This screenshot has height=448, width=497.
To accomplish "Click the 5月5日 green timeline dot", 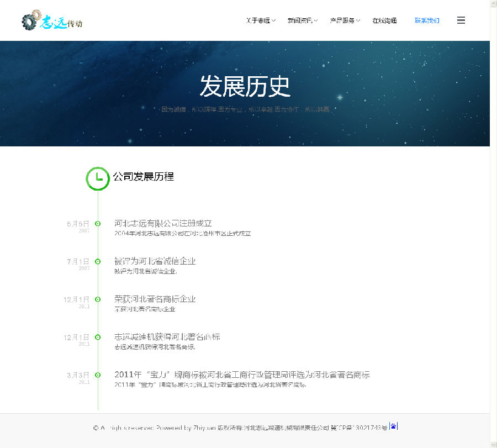I will [x=98, y=224].
